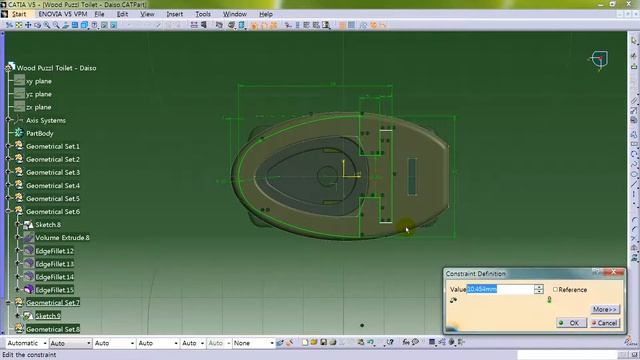Toggle the Reference checkbox

tap(555, 289)
